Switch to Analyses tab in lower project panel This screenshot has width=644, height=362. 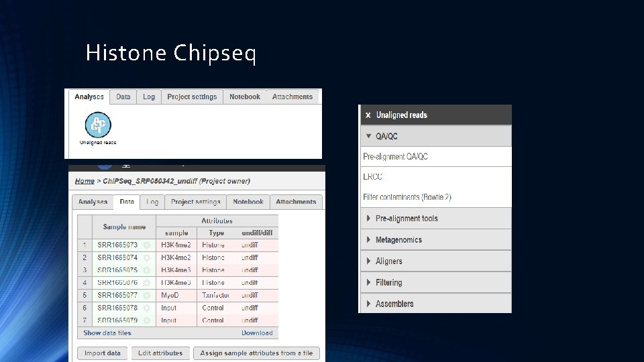[x=93, y=202]
